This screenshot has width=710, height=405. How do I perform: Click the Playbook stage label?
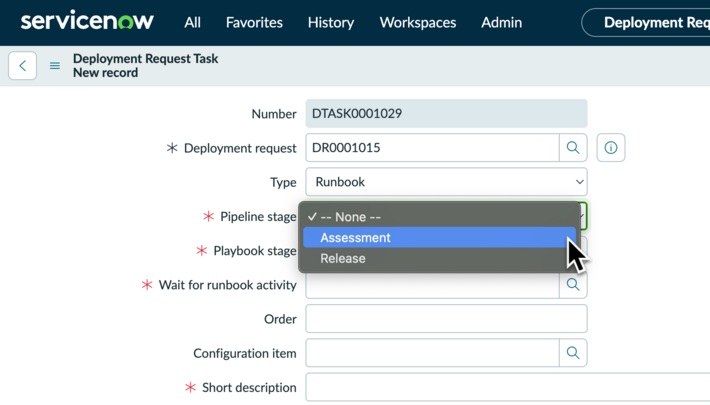[255, 251]
